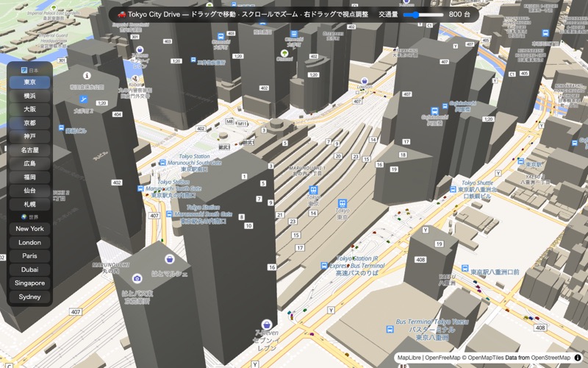Image resolution: width=588 pixels, height=368 pixels.
Task: Choose Paris from the world list
Action: [29, 256]
